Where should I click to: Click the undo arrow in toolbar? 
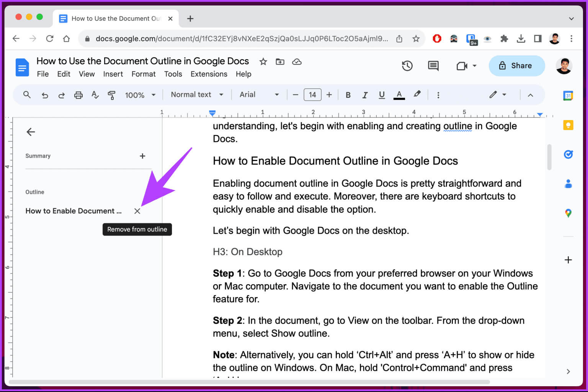pyautogui.click(x=45, y=95)
